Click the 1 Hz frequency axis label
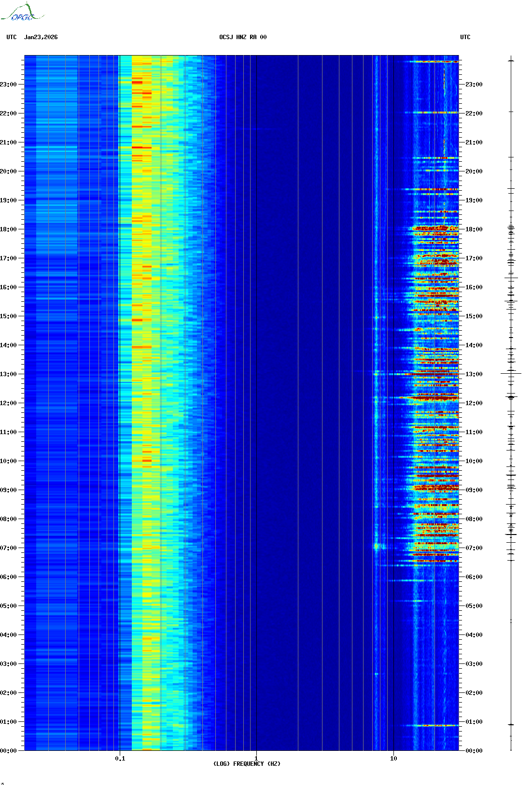This screenshot has width=532, height=789. tap(256, 759)
